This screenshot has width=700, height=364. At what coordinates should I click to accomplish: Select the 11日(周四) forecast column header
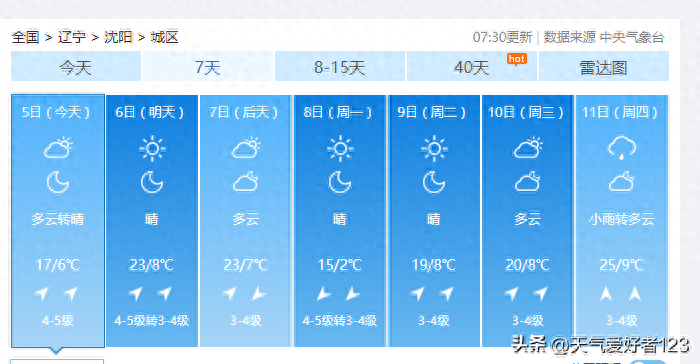[620, 112]
